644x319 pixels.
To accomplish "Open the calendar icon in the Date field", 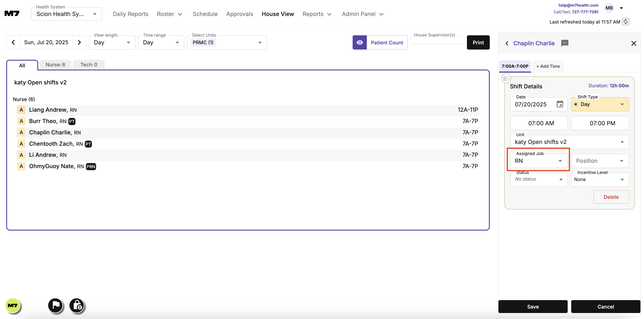I will [560, 104].
